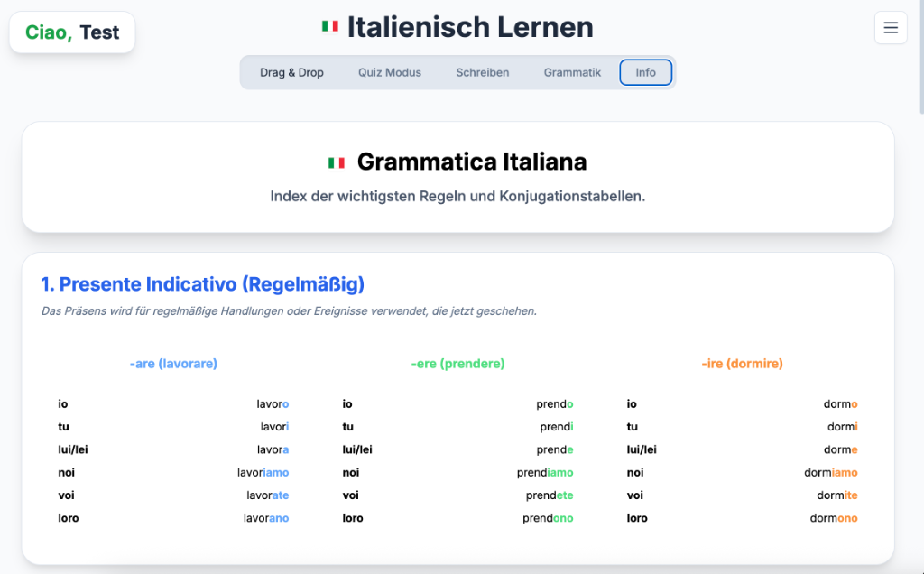This screenshot has width=924, height=574.
Task: Click the verb form prendono
Action: 548,518
